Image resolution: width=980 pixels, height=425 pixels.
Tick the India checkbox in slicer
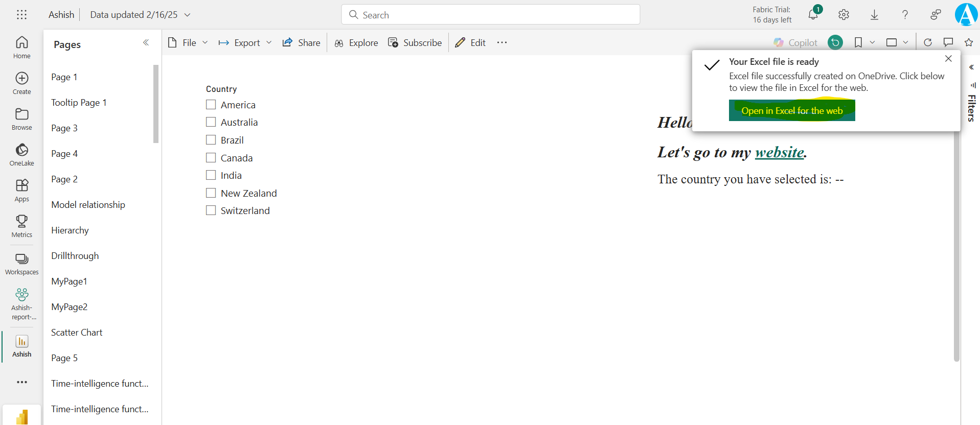click(x=211, y=175)
